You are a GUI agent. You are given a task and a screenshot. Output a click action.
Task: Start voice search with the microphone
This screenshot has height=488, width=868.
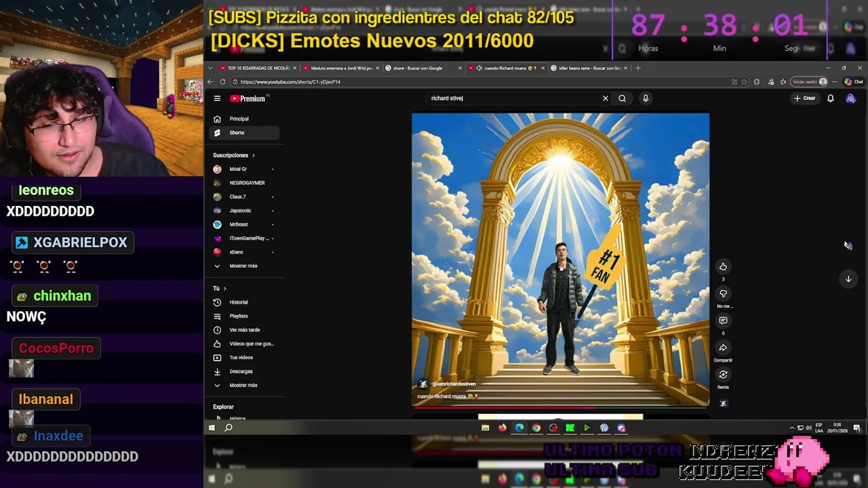coord(646,98)
